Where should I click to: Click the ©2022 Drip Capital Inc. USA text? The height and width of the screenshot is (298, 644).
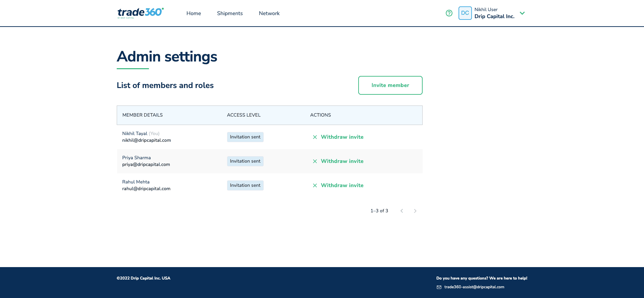pyautogui.click(x=144, y=278)
